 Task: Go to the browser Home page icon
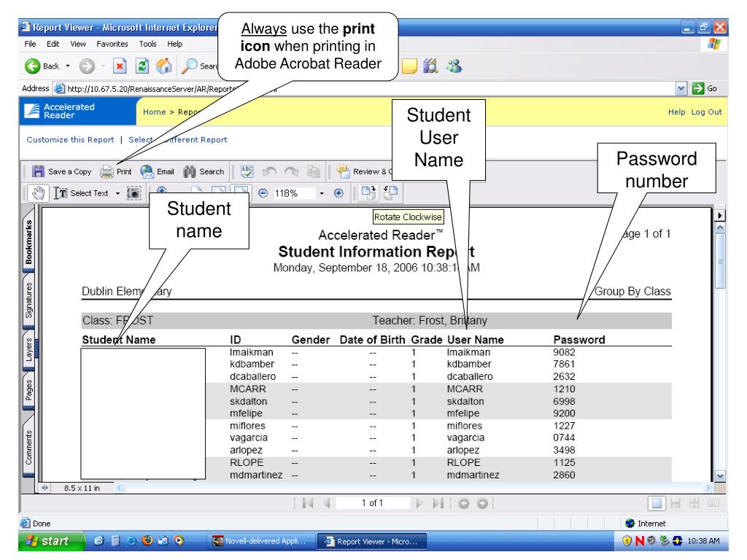click(164, 66)
